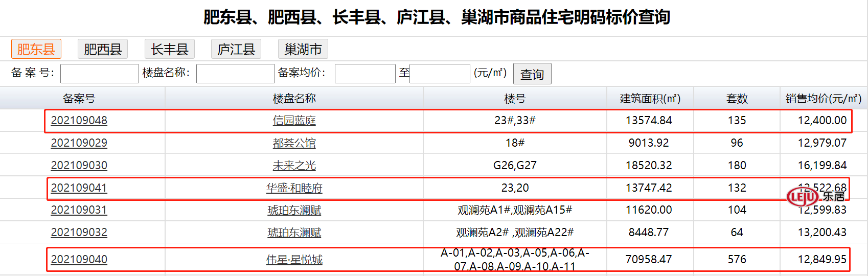Open 琥珀东澜赋 link in row 202109032
868x276 pixels.
(294, 233)
